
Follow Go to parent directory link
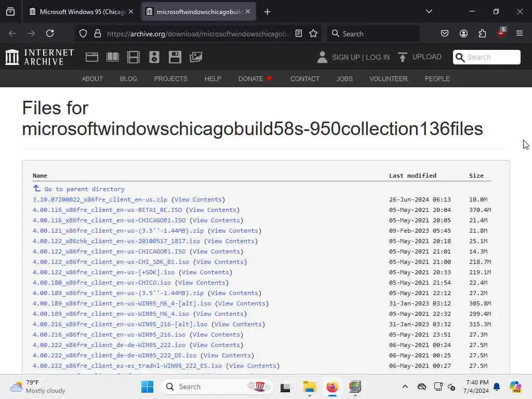click(x=85, y=189)
